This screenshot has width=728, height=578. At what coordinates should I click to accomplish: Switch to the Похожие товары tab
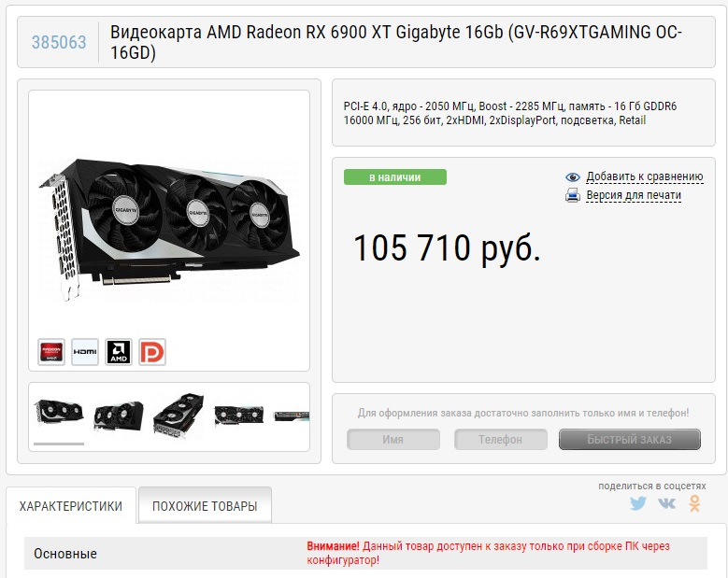205,506
